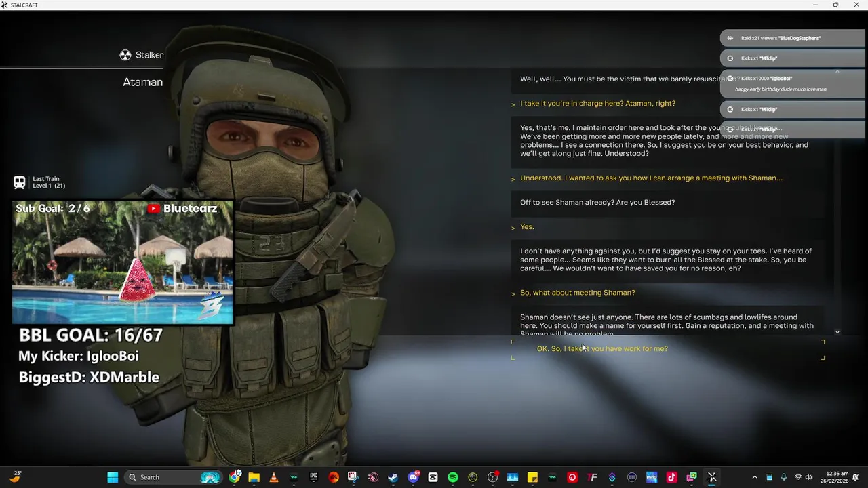This screenshot has width=868, height=488.
Task: Click the raid icon in the top alert
Action: 730,38
